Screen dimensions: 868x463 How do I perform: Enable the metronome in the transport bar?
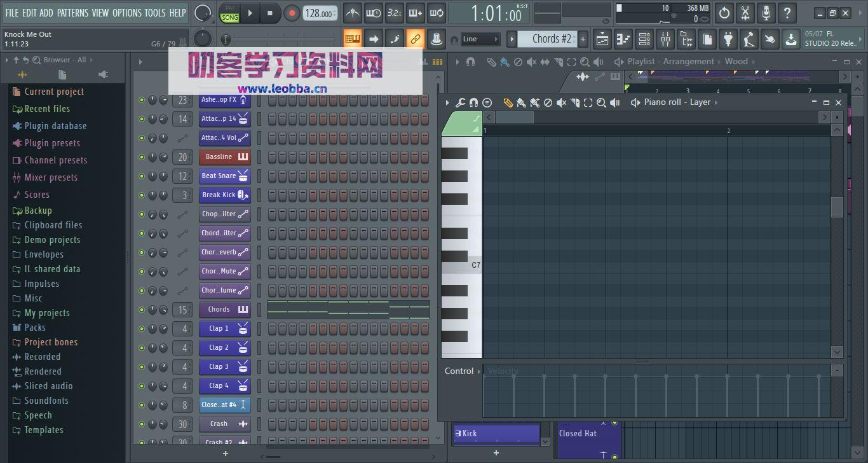coord(352,13)
